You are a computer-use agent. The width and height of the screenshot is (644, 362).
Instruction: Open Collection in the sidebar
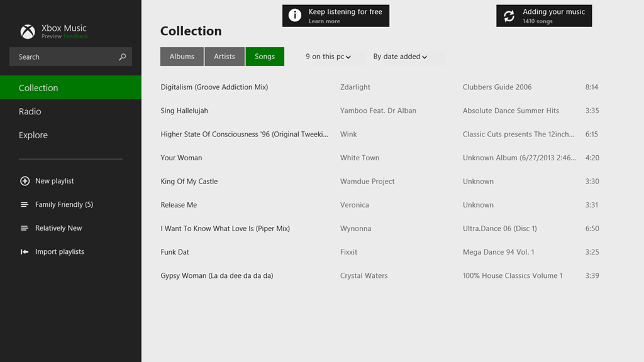coord(70,87)
